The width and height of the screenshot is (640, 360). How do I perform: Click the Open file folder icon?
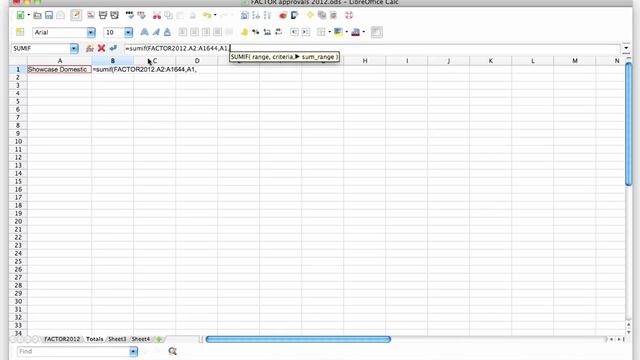(x=37, y=16)
